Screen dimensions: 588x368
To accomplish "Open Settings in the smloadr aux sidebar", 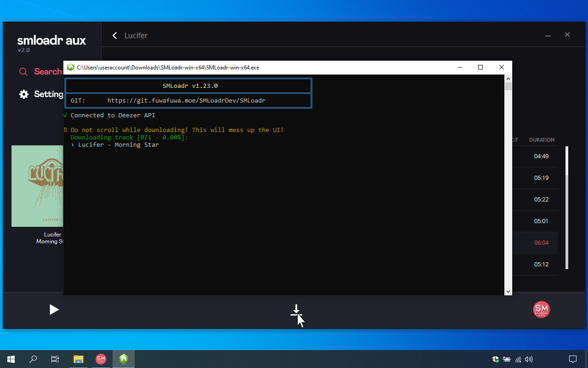I will pos(41,94).
